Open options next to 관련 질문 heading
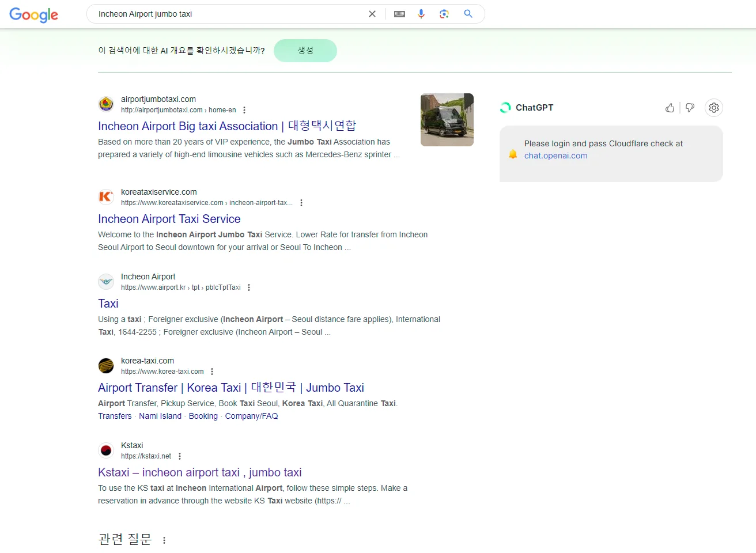Image resolution: width=756 pixels, height=553 pixels. [x=164, y=540]
